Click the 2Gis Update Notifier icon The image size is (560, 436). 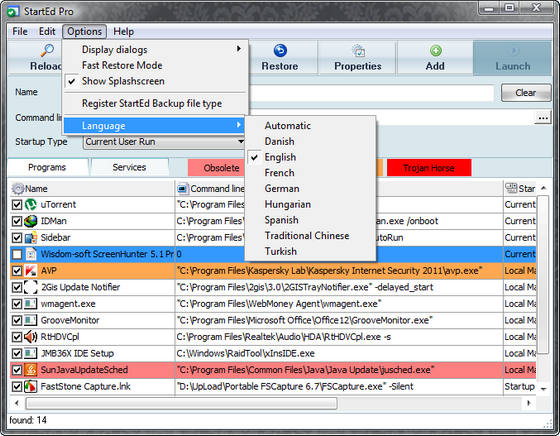[x=31, y=287]
